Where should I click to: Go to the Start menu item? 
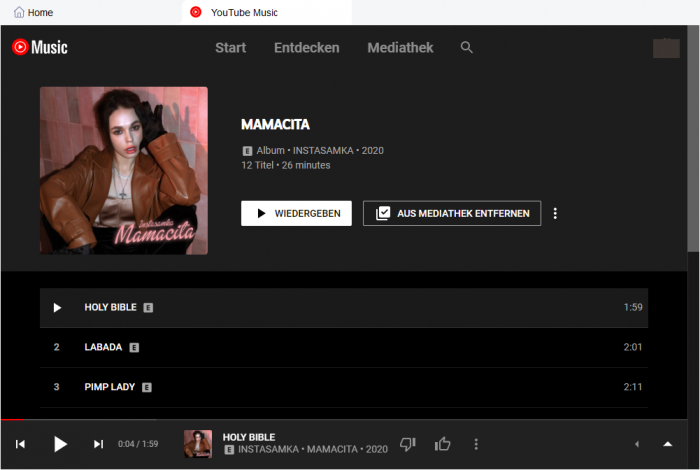(x=230, y=48)
